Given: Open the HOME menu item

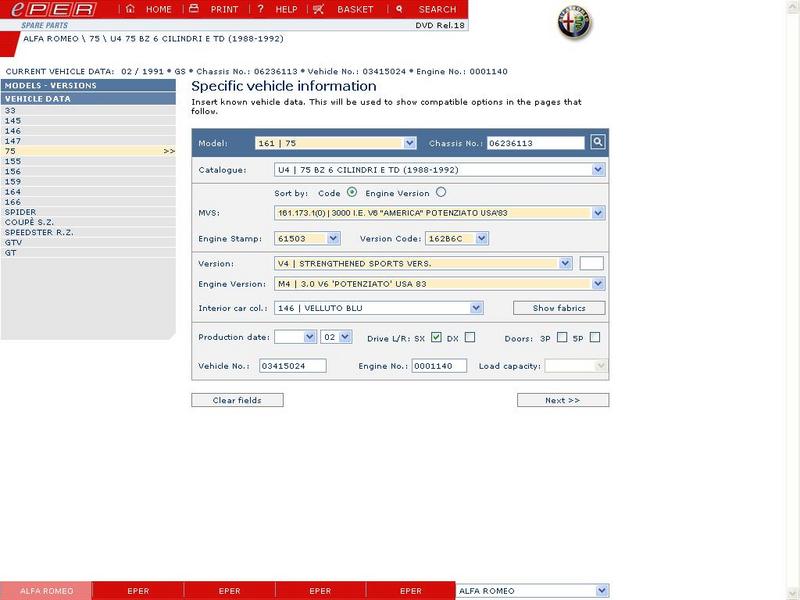Looking at the screenshot, I should point(159,9).
